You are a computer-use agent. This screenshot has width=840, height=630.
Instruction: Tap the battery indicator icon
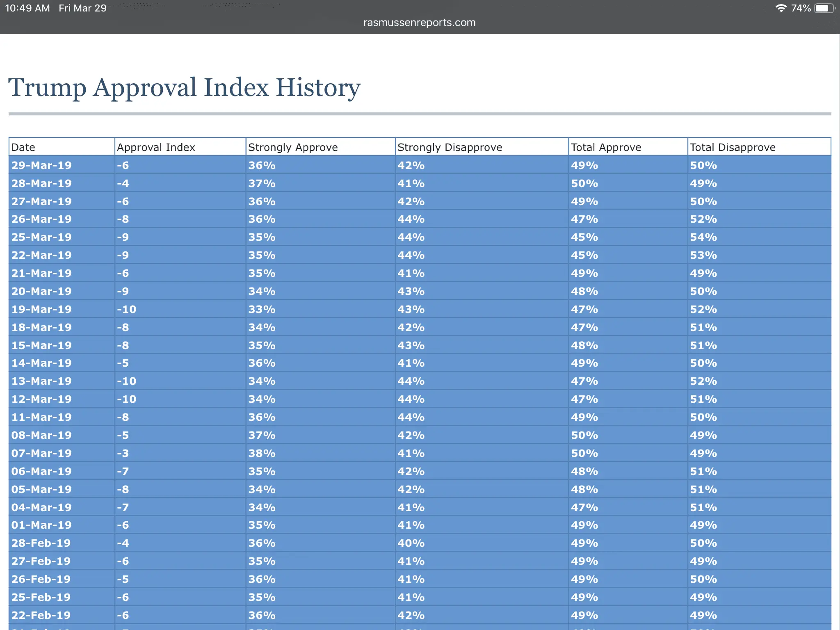click(x=824, y=8)
